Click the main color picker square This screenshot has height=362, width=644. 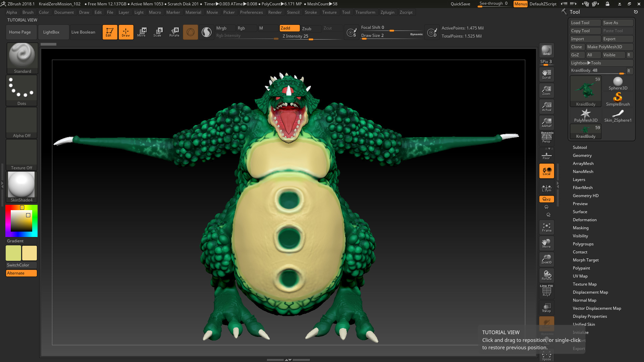21,221
